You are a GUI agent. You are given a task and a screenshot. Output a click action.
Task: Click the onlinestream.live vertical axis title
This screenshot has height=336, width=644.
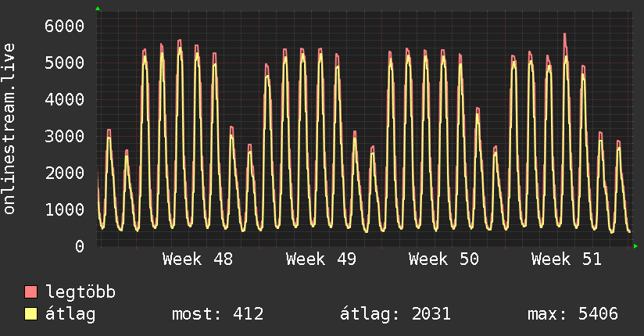(x=9, y=129)
